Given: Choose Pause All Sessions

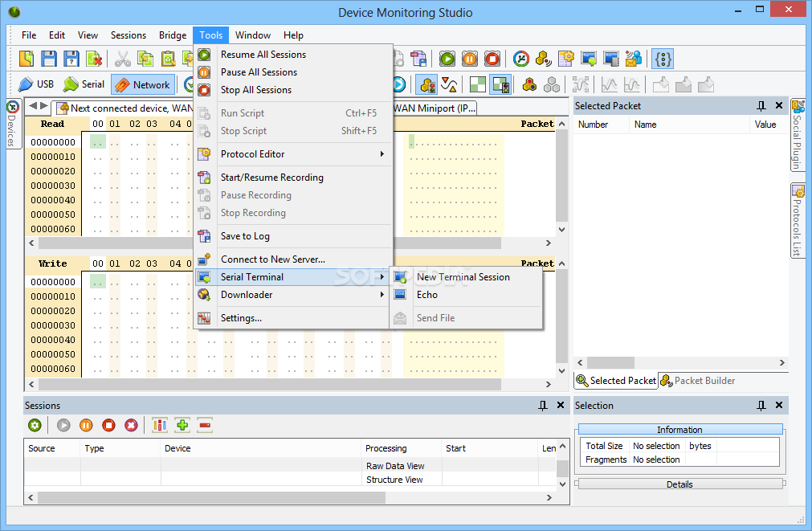Looking at the screenshot, I should click(293, 72).
